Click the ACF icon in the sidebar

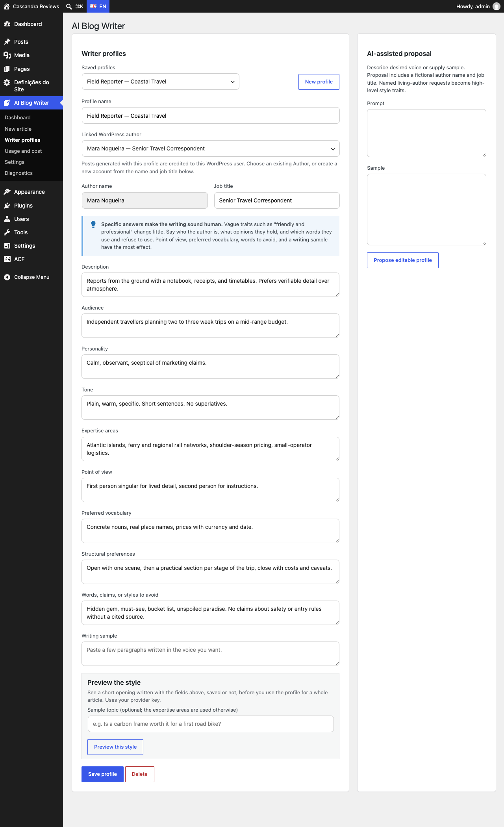pos(7,259)
